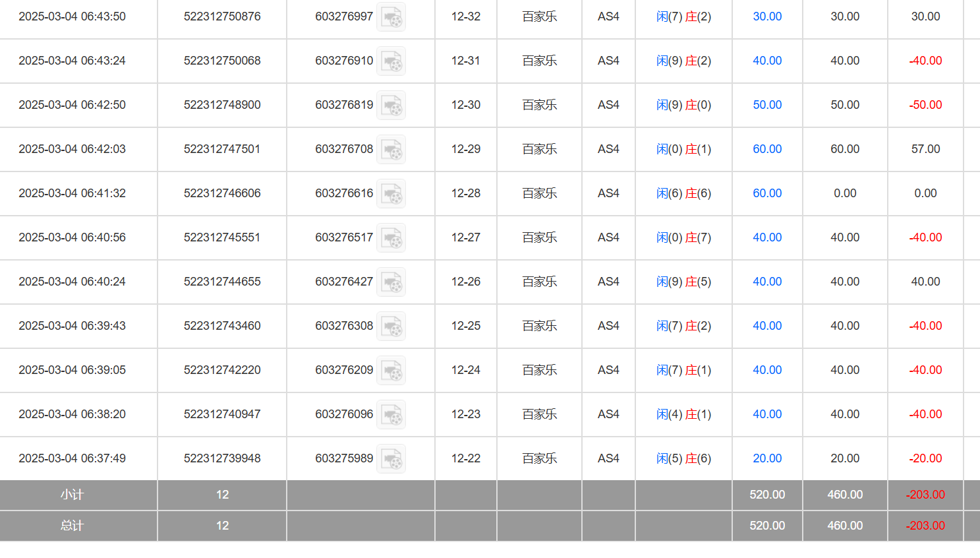
Task: Click the blue 50.00 bet amount
Action: pyautogui.click(x=767, y=105)
